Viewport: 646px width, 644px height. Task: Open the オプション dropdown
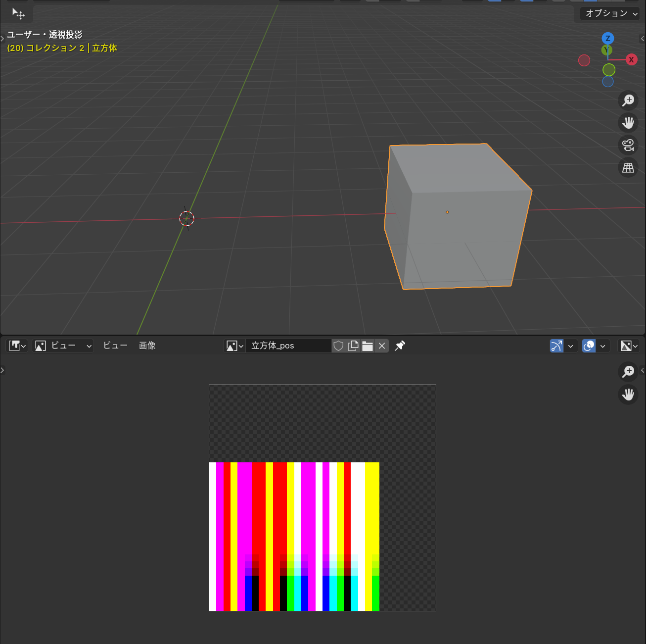tap(610, 13)
